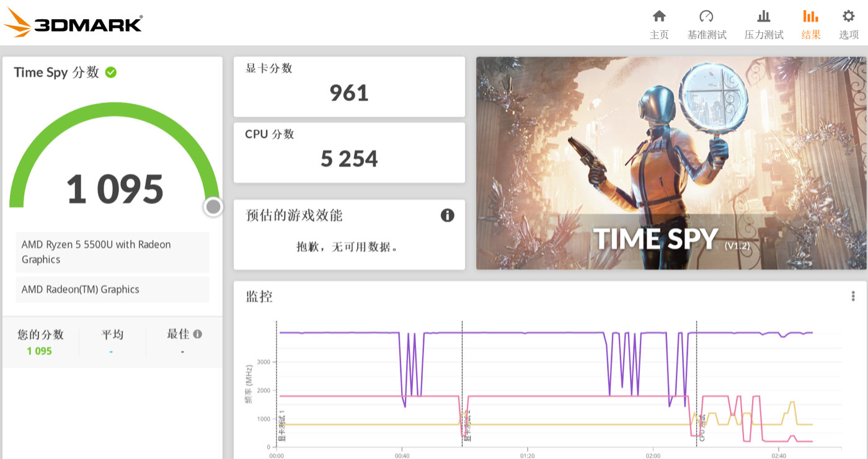Image resolution: width=868 pixels, height=459 pixels.
Task: Click the CPU 分数 5 254 card
Action: 349,153
